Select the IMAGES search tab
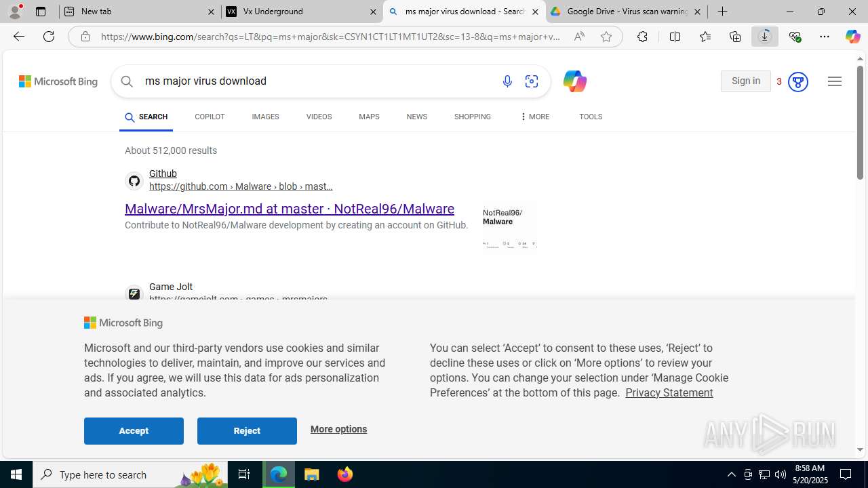This screenshot has width=868, height=488. (265, 117)
